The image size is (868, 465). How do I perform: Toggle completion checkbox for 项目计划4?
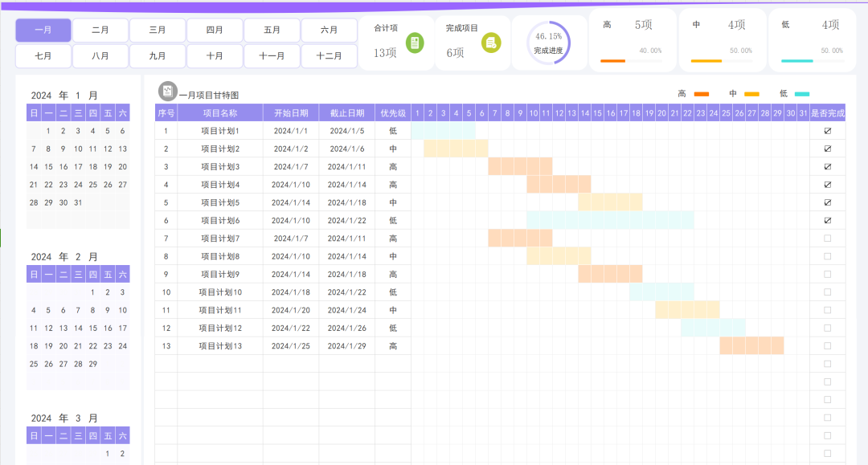coord(828,185)
